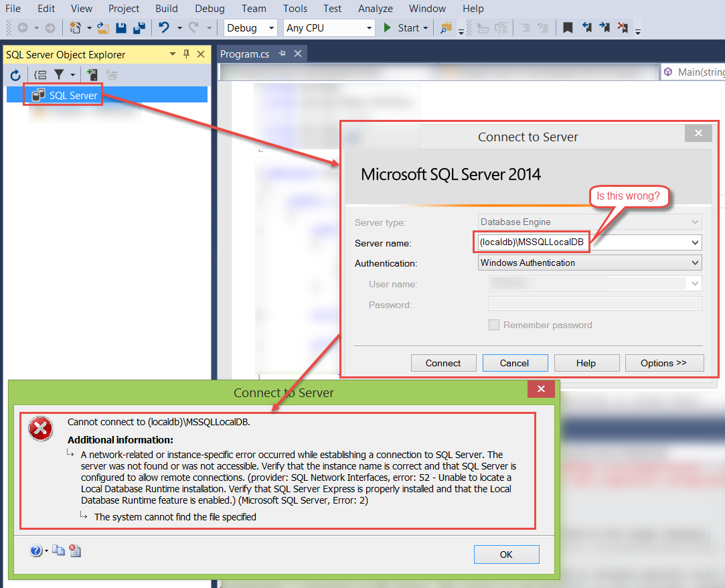Tick the Remember password checkbox
This screenshot has width=725, height=588.
[x=494, y=325]
